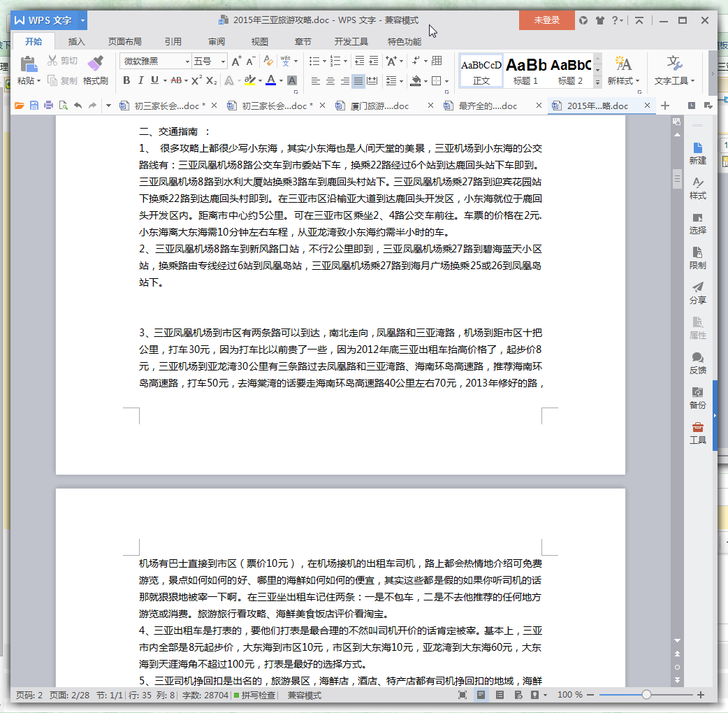
Task: Click 反馈 feedback icon in sidebar
Action: pyautogui.click(x=698, y=363)
